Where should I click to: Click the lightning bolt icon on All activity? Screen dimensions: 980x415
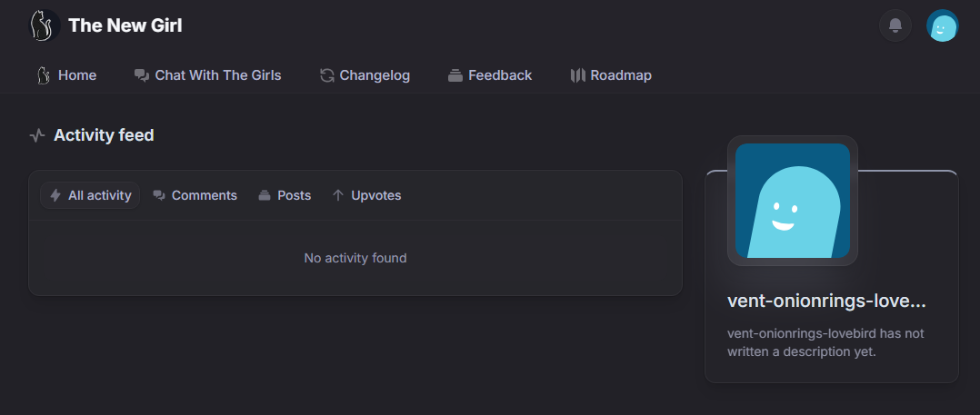coord(55,195)
